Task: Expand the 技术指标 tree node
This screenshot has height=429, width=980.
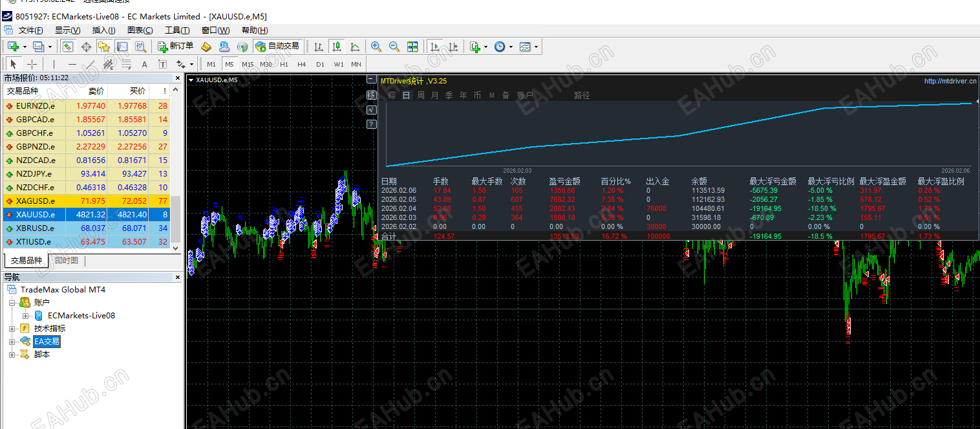Action: [12, 329]
